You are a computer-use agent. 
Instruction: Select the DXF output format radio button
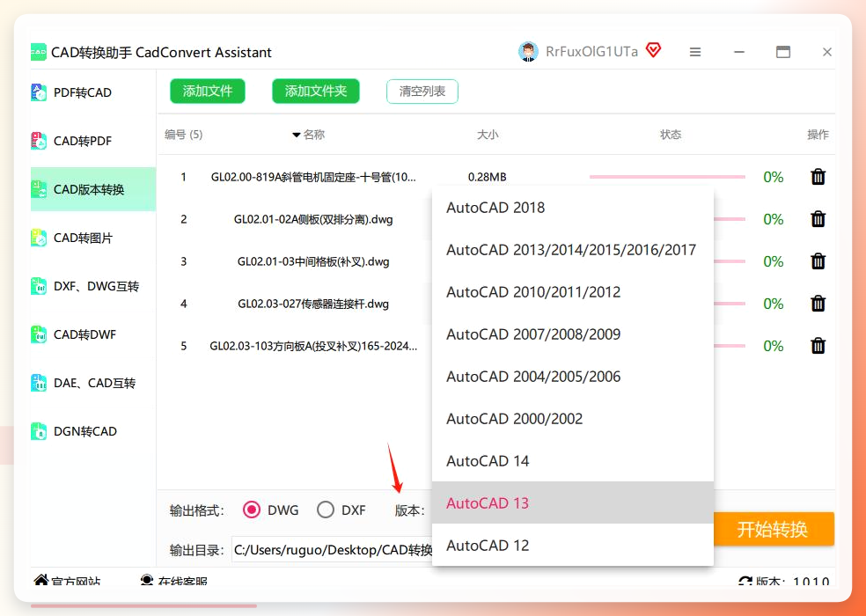click(x=326, y=510)
